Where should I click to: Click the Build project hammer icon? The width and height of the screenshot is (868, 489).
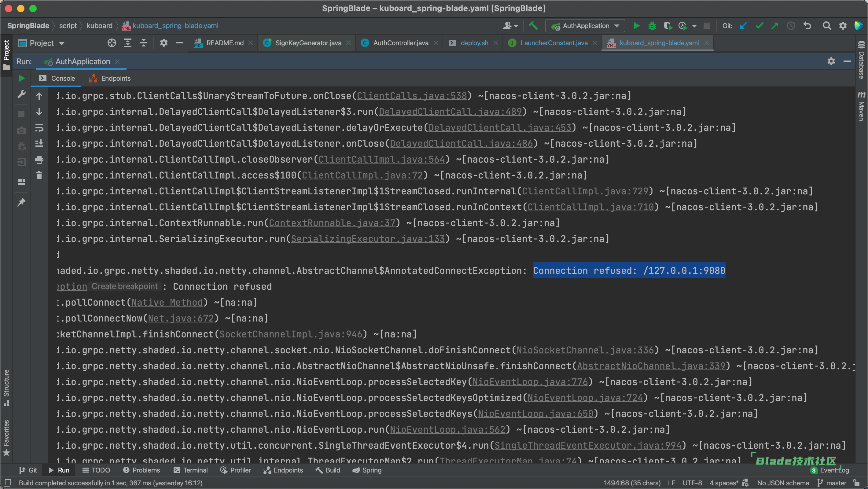[533, 26]
